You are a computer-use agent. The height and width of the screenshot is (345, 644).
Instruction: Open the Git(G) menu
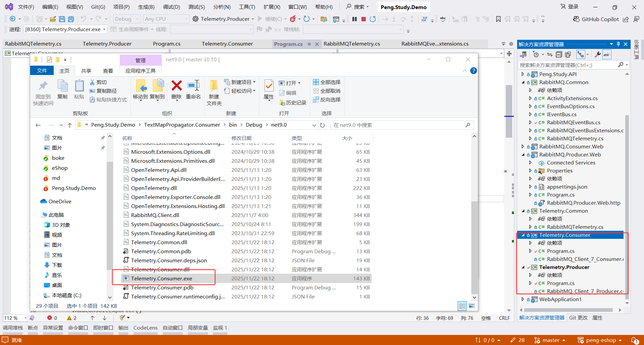pos(98,7)
